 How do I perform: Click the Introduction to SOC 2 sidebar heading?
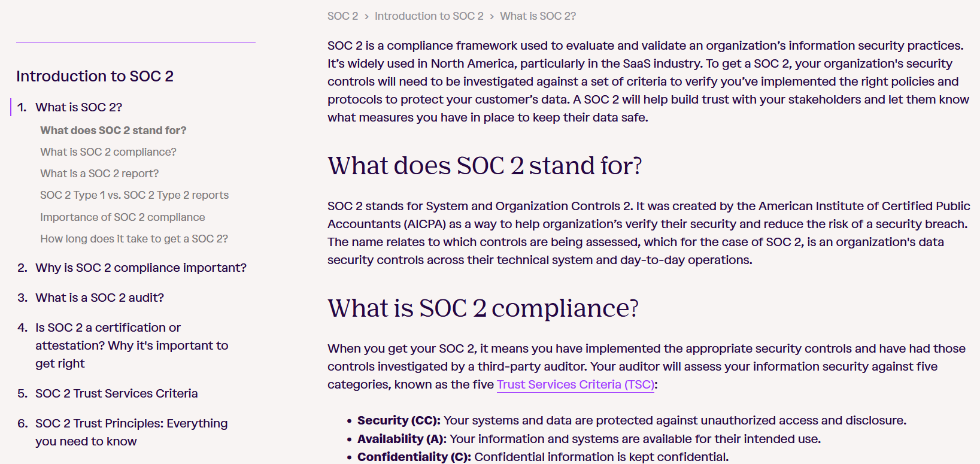(x=95, y=76)
